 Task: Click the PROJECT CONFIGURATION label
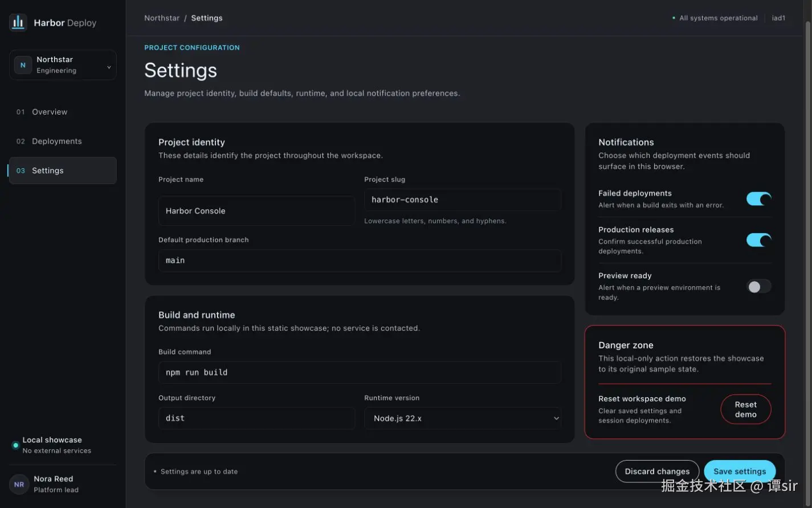tap(192, 48)
